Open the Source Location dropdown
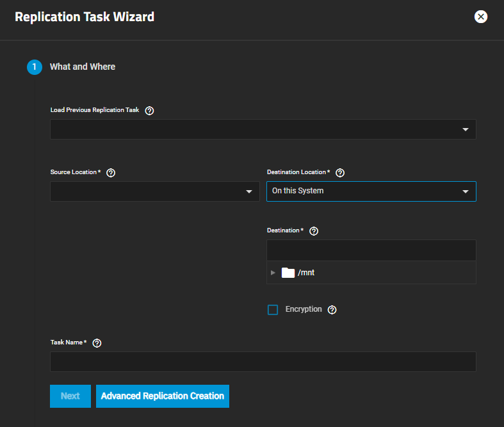 [x=154, y=191]
